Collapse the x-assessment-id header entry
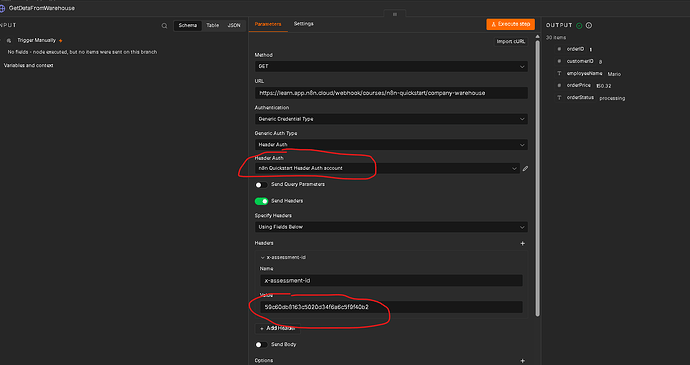 click(263, 258)
